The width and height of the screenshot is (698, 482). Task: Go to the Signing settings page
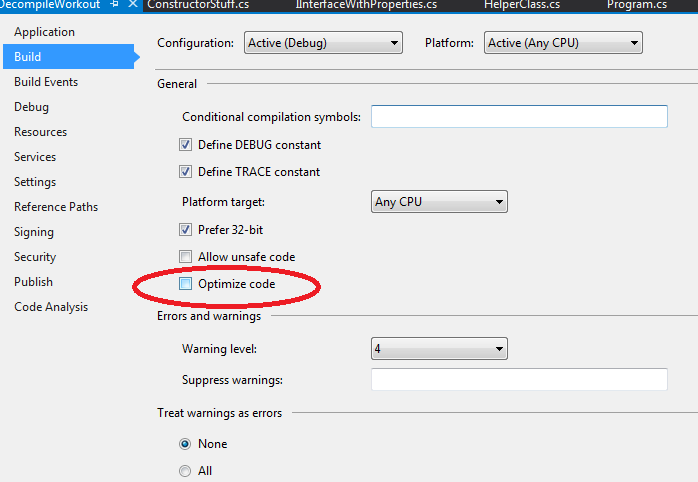coord(34,232)
